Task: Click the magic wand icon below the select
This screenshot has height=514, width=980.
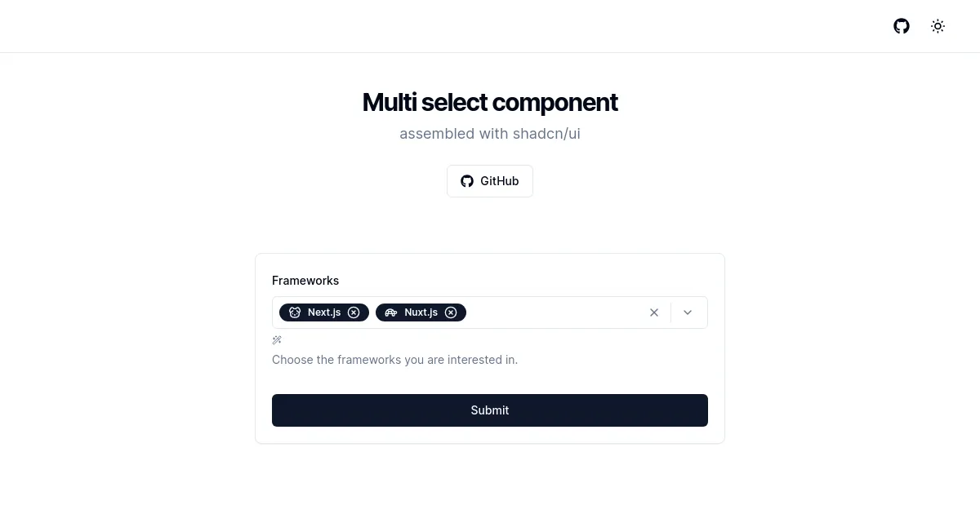Action: 277,340
